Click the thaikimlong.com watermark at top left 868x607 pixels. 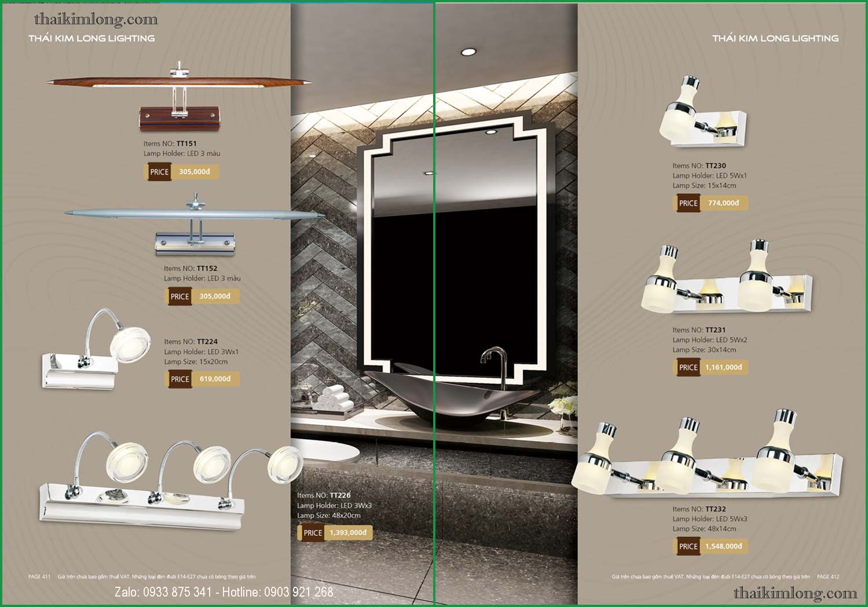96,19
